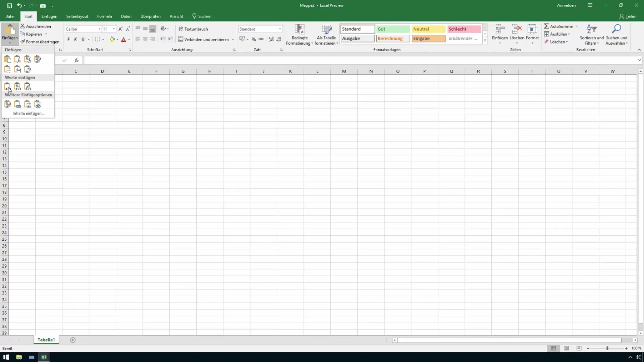Open the Inhalte einfügen... dialog
Screen dimensions: 644x362
point(29,113)
